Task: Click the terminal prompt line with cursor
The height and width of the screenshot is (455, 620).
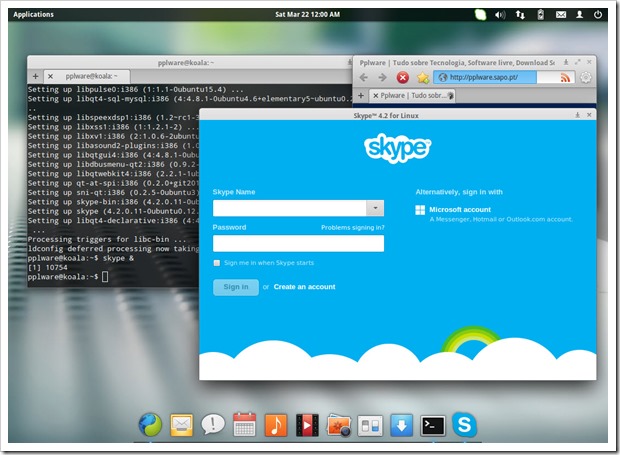Action: click(68, 277)
